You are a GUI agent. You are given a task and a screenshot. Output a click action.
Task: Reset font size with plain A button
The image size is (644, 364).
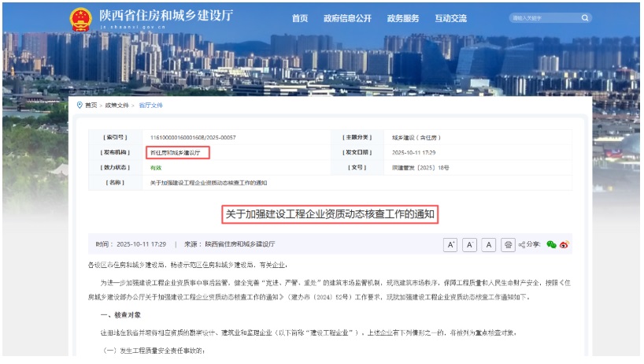tap(489, 245)
